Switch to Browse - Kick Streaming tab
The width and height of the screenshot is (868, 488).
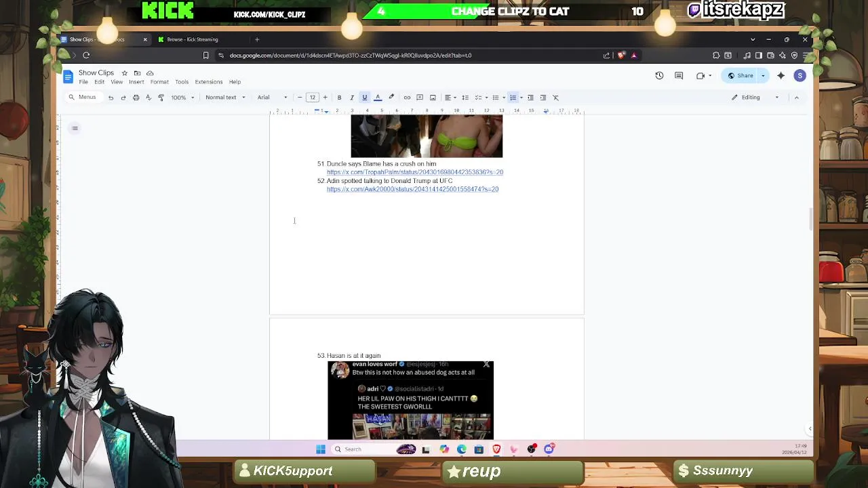193,39
